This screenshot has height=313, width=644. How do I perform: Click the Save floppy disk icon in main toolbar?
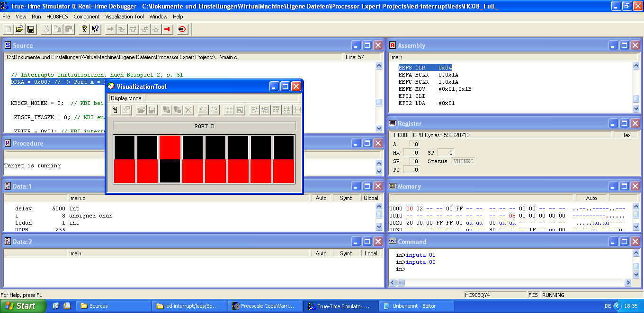pyautogui.click(x=30, y=29)
